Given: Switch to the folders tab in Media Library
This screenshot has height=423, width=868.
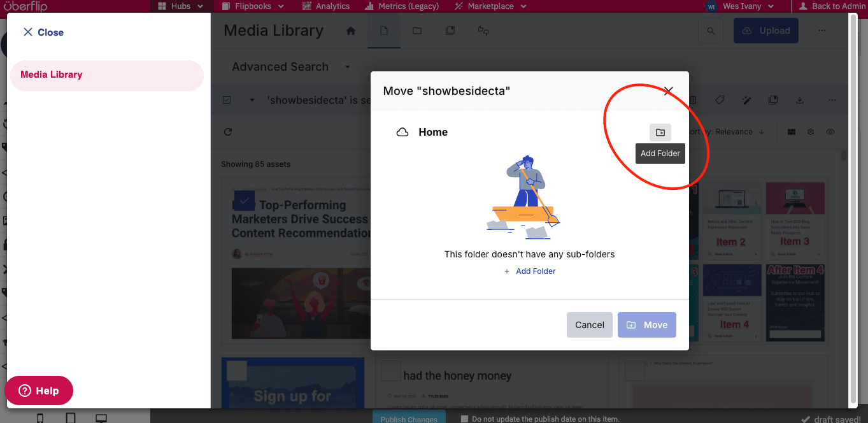Looking at the screenshot, I should [417, 31].
